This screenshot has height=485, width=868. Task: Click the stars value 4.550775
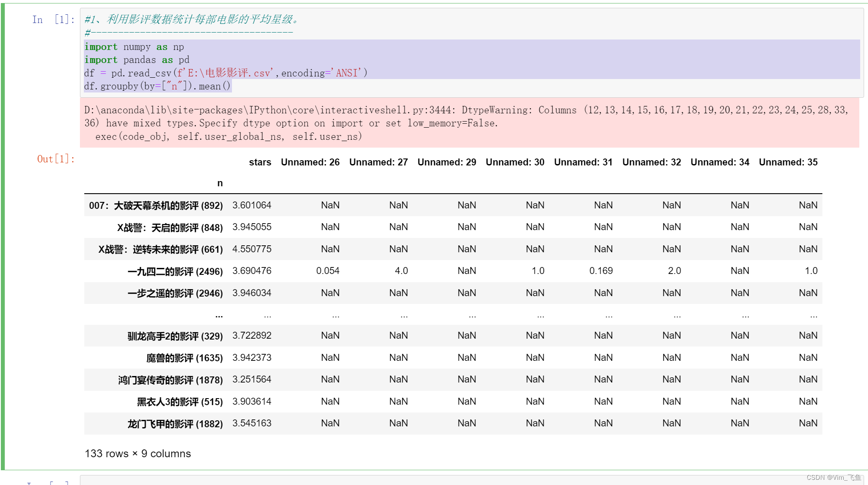point(252,249)
